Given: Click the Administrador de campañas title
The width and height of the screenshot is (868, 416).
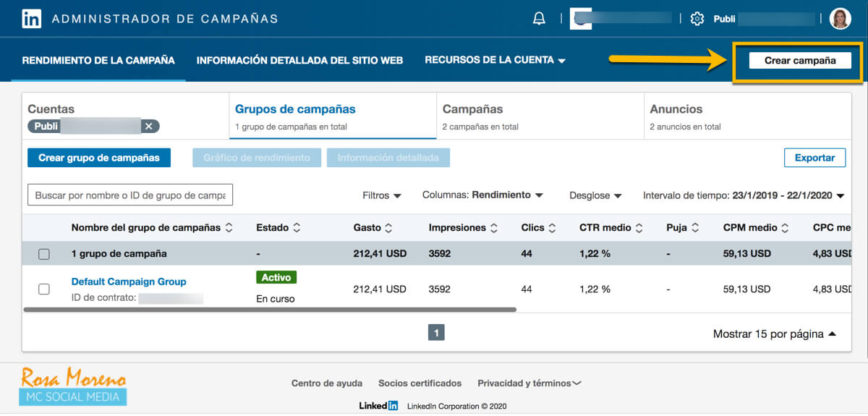Looking at the screenshot, I should point(165,19).
